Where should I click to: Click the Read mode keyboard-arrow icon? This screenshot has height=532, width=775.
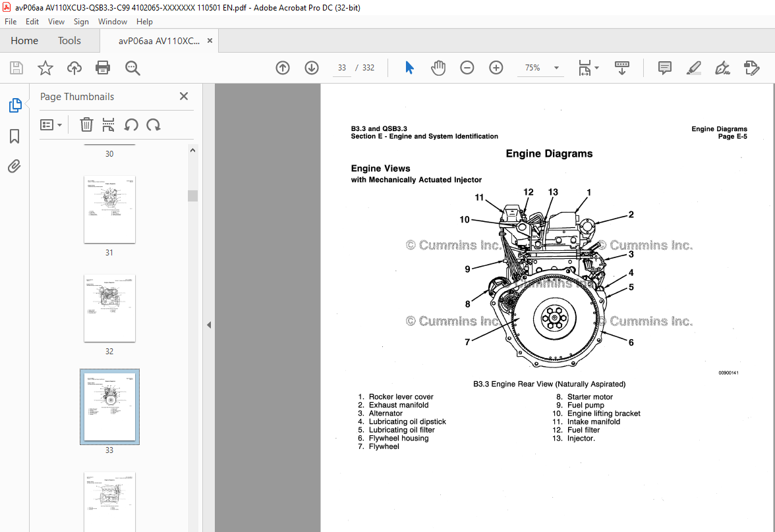(622, 68)
